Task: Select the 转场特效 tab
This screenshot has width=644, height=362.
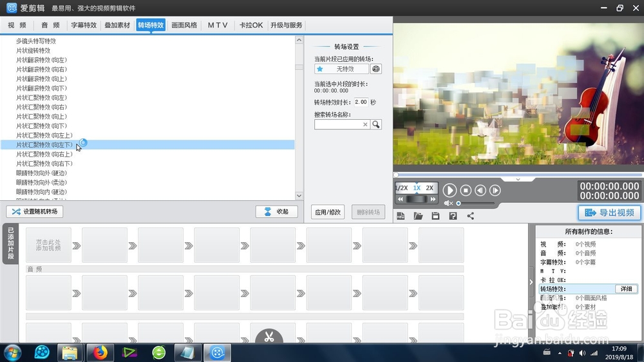Action: [x=151, y=25]
